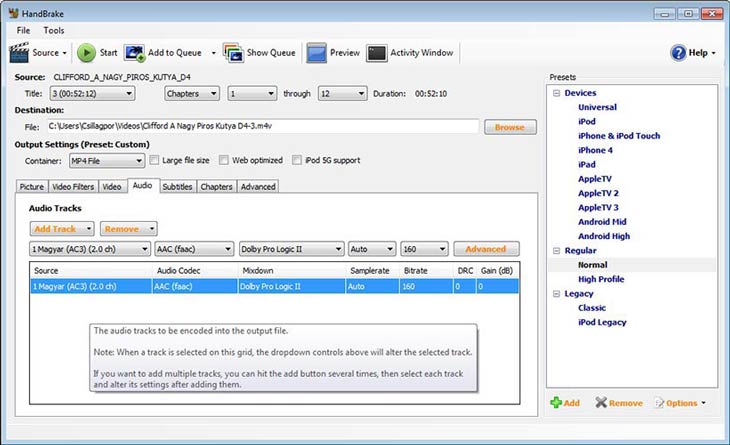The width and height of the screenshot is (730, 445).
Task: Click the Preview icon in toolbar
Action: 316,52
